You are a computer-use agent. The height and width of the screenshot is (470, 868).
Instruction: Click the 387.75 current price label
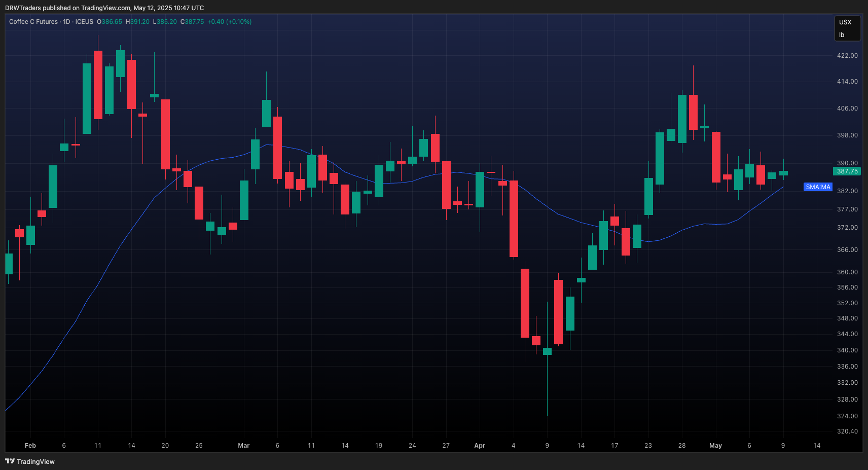(x=847, y=171)
